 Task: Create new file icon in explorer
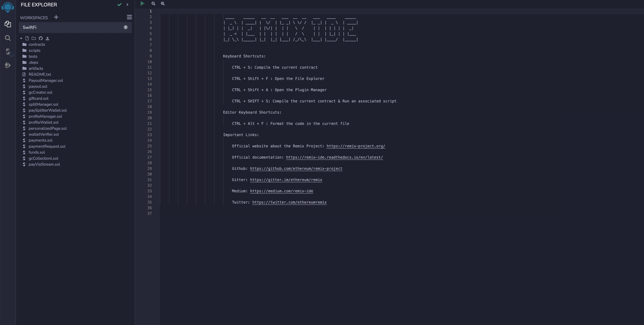(x=27, y=38)
